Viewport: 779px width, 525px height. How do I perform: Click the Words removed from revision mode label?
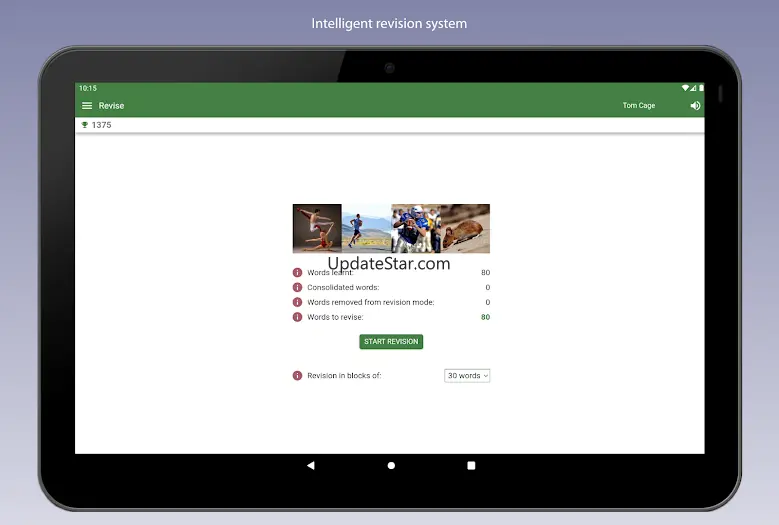(x=371, y=302)
